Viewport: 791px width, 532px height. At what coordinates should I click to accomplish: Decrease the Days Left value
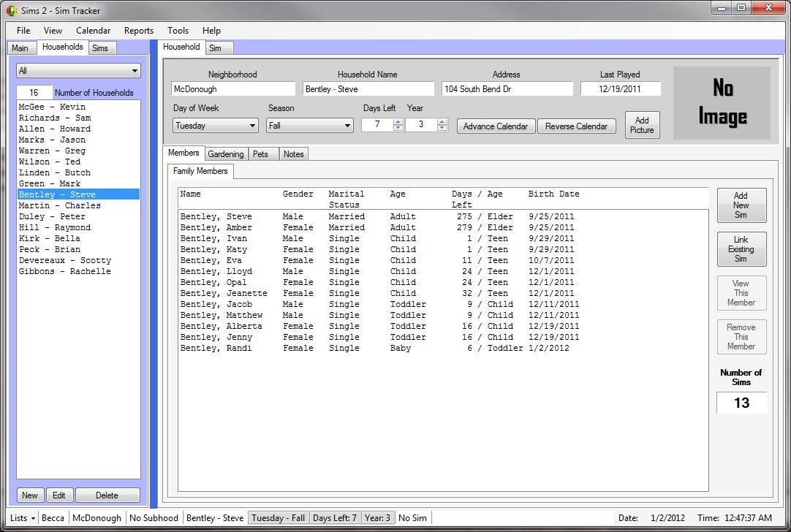(x=398, y=128)
